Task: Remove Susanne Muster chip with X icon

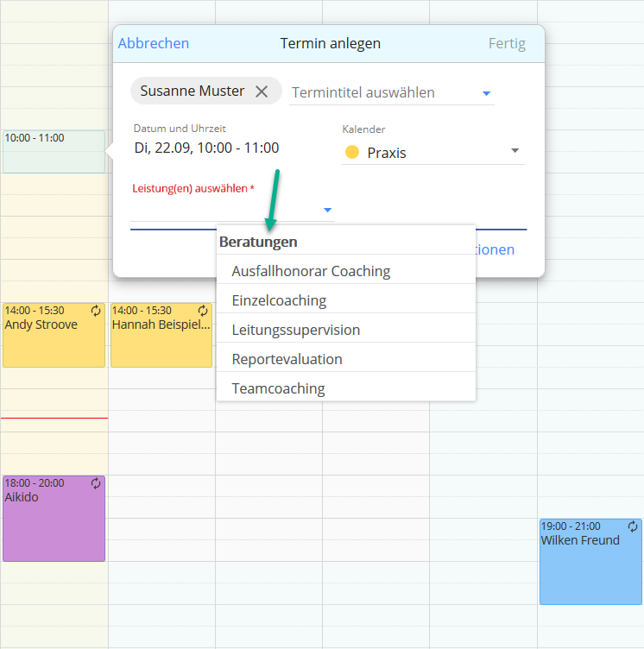Action: 262,91
